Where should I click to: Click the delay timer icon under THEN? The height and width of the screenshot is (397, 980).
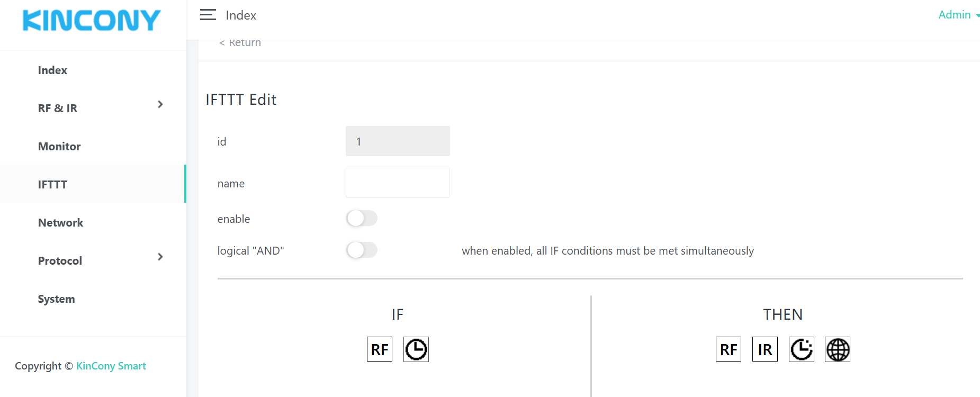point(802,349)
